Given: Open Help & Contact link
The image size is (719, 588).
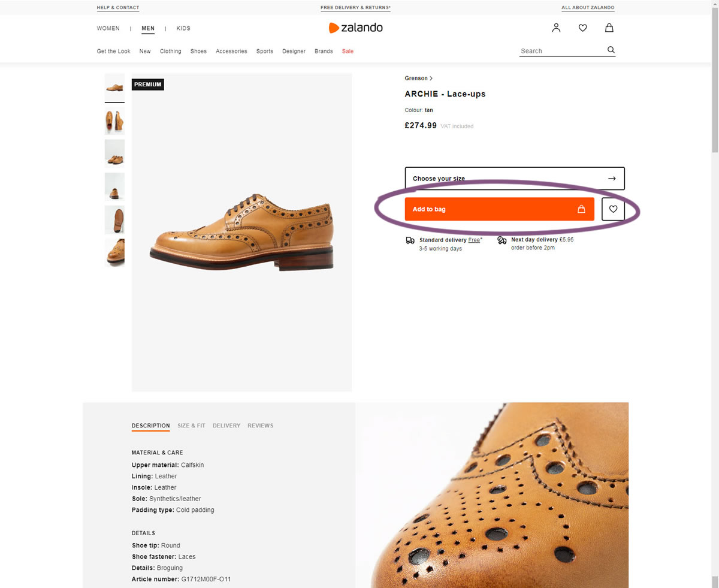Looking at the screenshot, I should [x=117, y=8].
